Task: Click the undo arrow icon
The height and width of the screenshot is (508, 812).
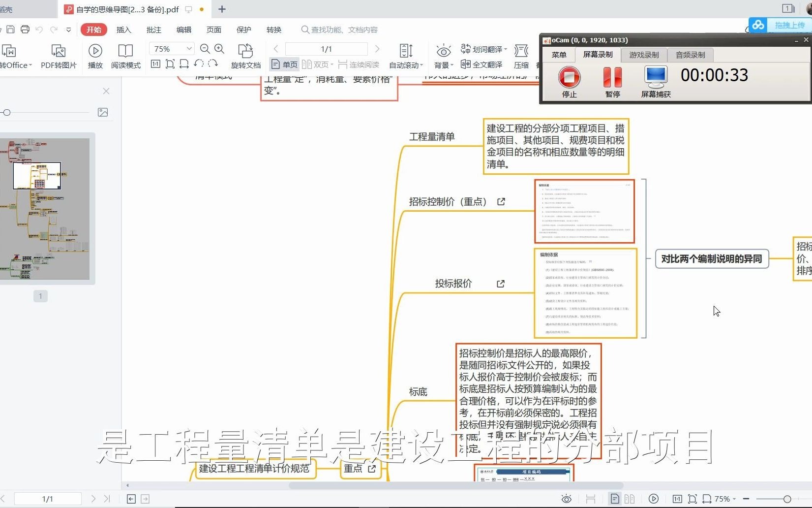Action: pyautogui.click(x=39, y=30)
